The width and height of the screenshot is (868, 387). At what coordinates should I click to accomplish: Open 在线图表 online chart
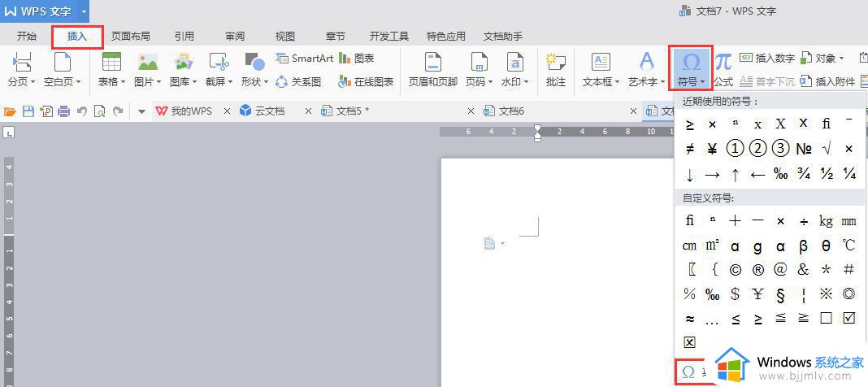(x=367, y=82)
